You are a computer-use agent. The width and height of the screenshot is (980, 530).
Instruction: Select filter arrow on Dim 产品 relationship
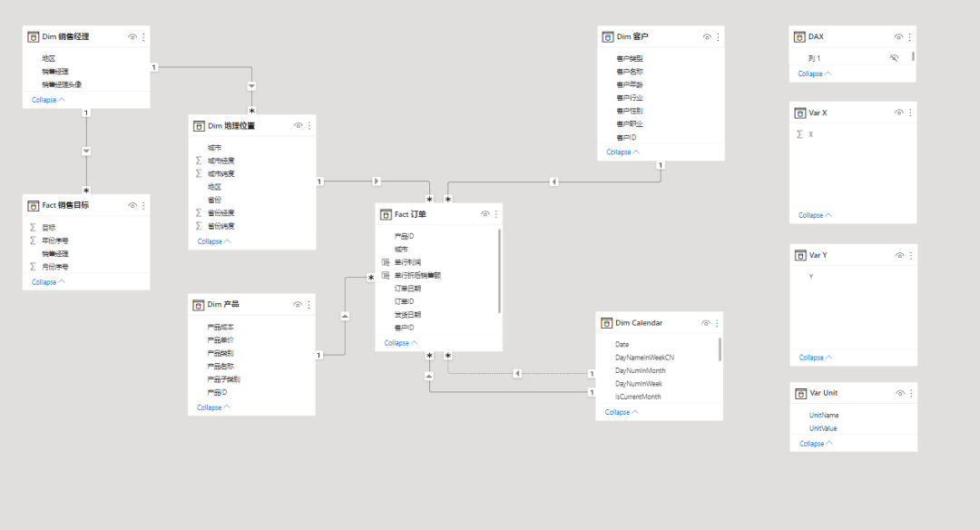(345, 316)
